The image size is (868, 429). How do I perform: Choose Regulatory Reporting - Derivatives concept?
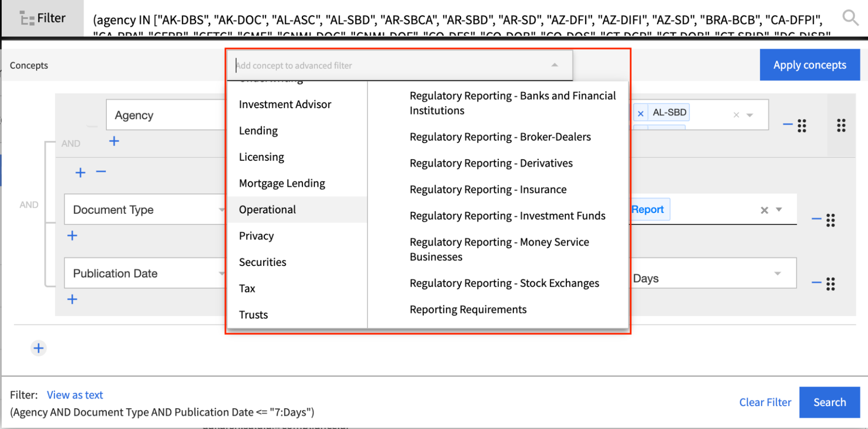tap(491, 163)
